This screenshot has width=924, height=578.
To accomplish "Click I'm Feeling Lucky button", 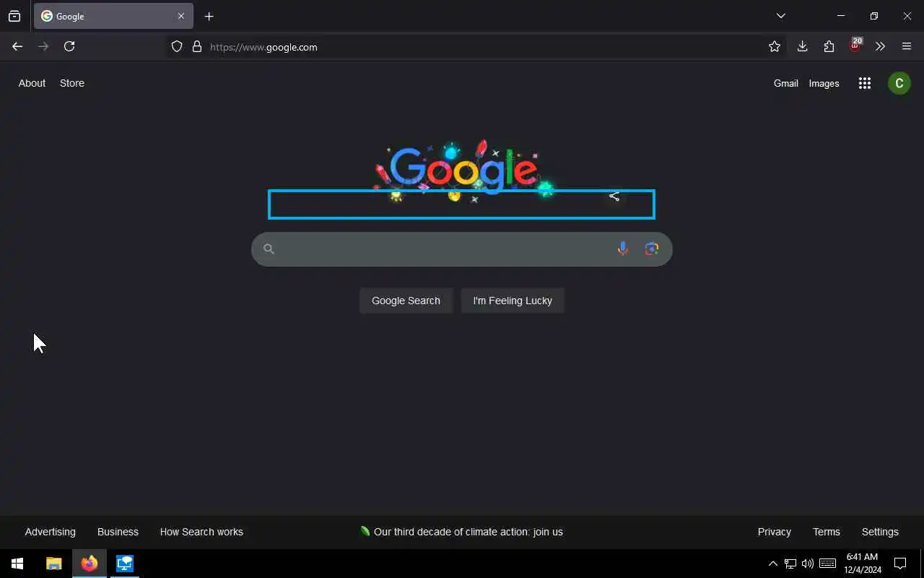I will coord(513,301).
